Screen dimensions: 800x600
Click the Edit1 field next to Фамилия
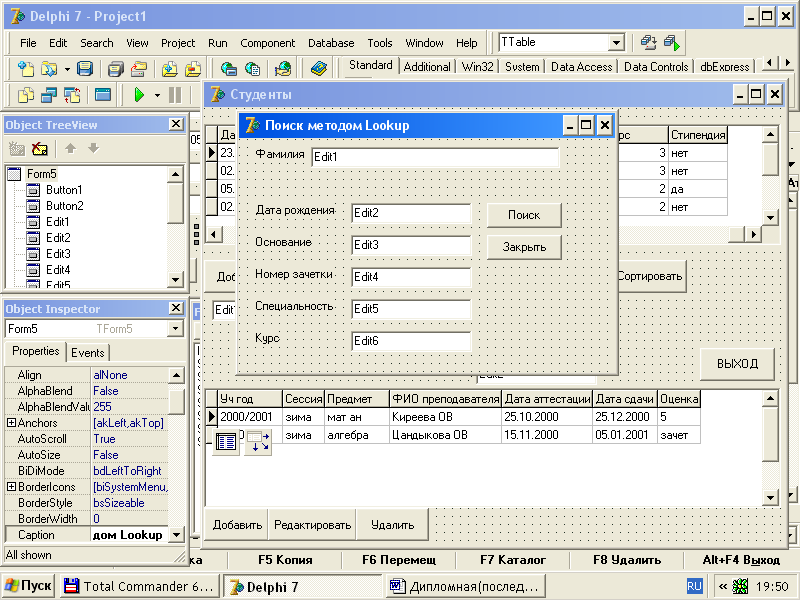pos(435,157)
